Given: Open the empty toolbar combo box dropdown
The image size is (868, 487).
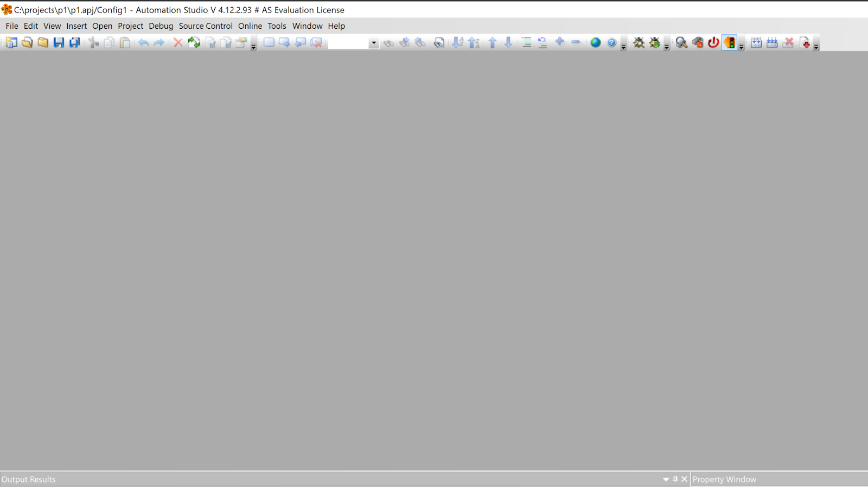Looking at the screenshot, I should click(374, 43).
